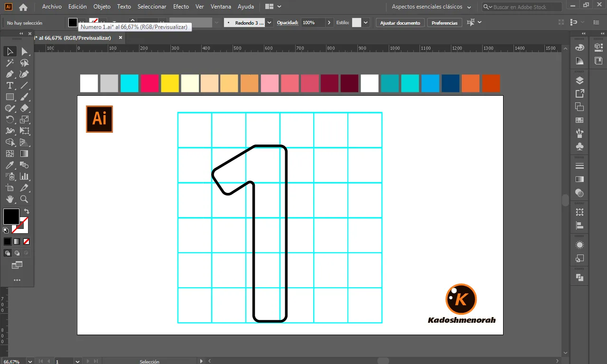This screenshot has height=364, width=607.
Task: Expand the Edit Toolbar three dots
Action: 17,280
